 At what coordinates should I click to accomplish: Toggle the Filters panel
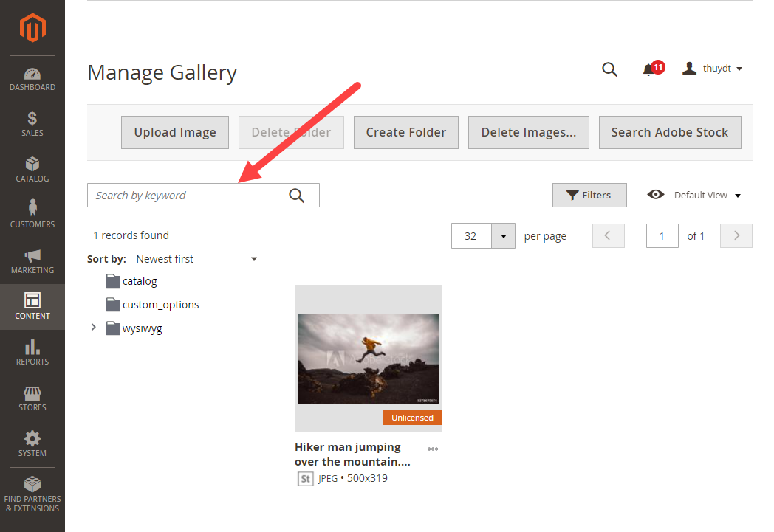[589, 195]
